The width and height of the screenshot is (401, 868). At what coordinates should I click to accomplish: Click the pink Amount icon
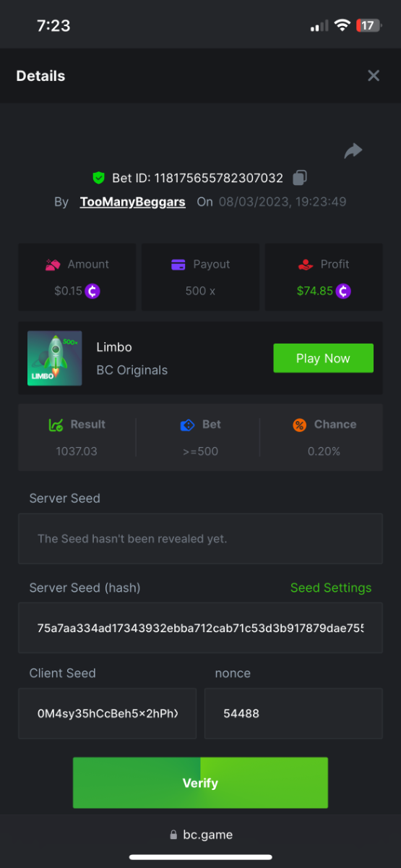53,265
